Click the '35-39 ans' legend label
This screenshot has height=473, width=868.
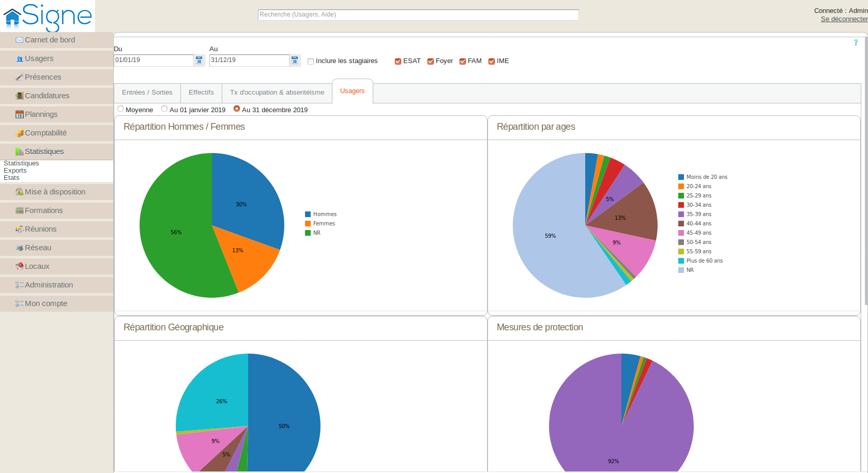699,214
